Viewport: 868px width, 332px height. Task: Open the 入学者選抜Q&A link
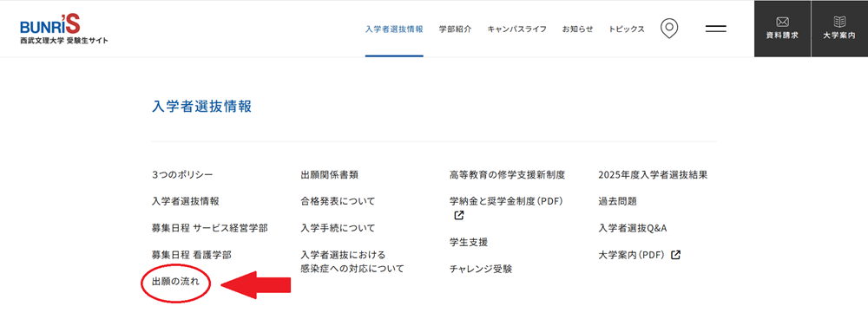click(x=633, y=228)
